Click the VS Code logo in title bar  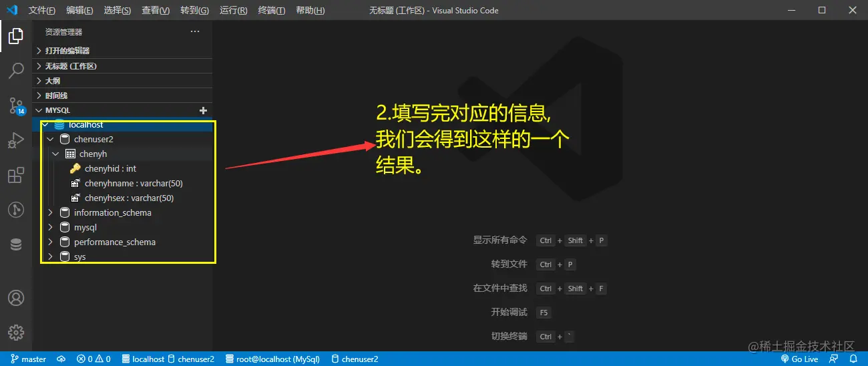(12, 10)
